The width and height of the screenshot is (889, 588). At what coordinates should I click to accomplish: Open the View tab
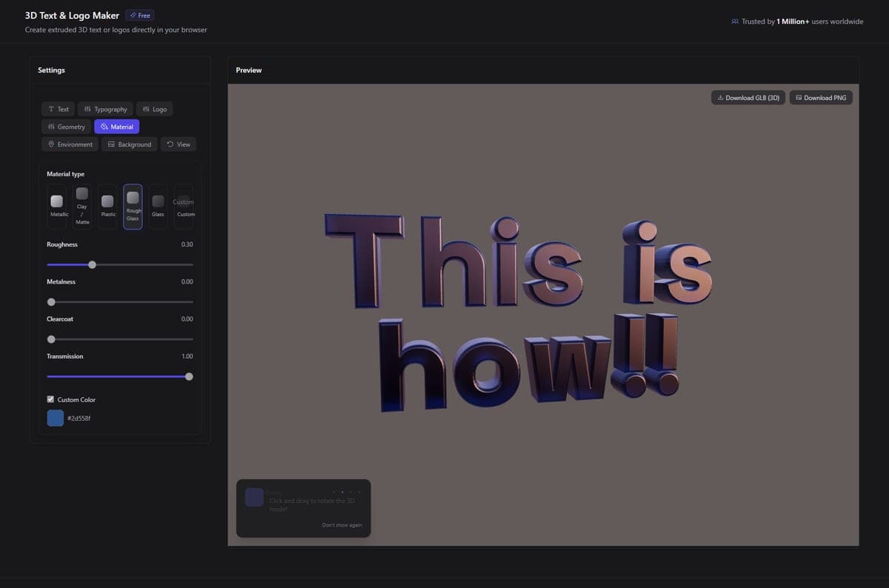tap(178, 144)
